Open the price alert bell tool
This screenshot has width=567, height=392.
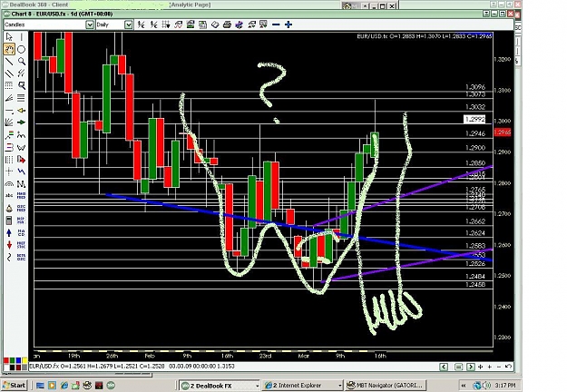(x=9, y=209)
